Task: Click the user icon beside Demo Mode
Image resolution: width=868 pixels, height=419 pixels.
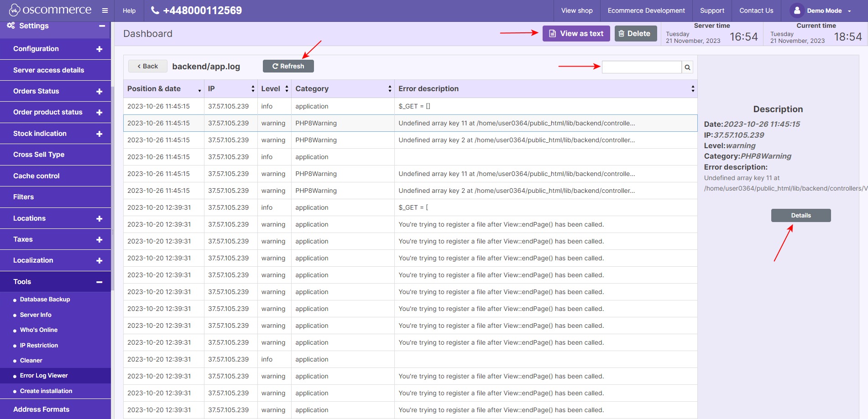Action: click(x=797, y=10)
